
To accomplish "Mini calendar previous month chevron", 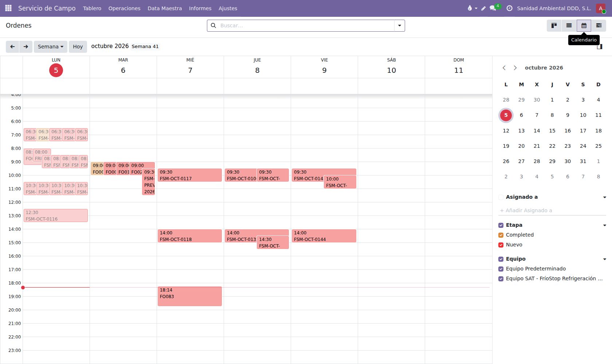I will pos(504,68).
